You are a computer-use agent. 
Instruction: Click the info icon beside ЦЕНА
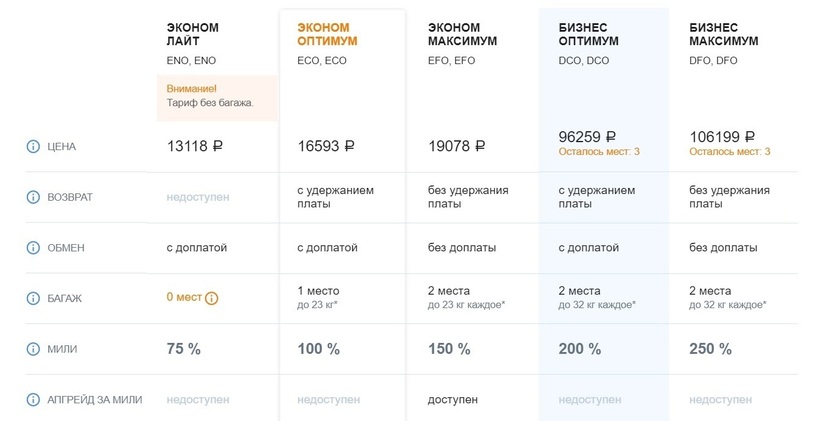click(33, 147)
